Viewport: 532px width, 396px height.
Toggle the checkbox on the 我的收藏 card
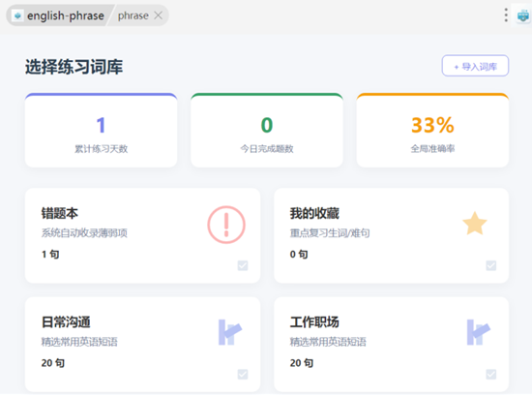pos(491,265)
